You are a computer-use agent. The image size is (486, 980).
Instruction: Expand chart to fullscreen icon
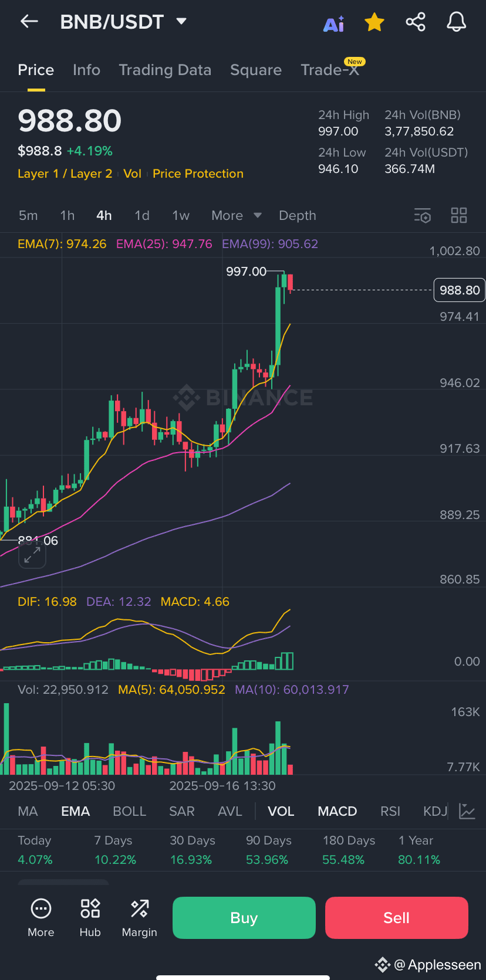[32, 555]
